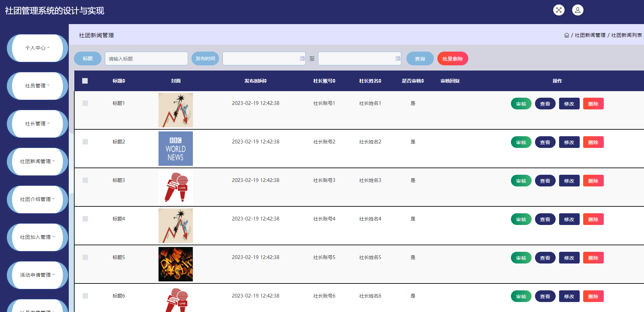This screenshot has width=644, height=312.
Task: Sort by 标题 column arrows
Action: 124,81
